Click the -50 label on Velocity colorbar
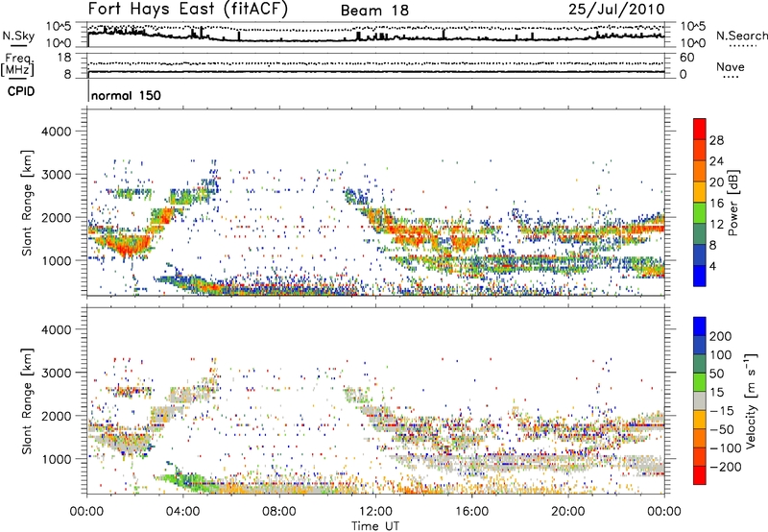 pos(722,430)
